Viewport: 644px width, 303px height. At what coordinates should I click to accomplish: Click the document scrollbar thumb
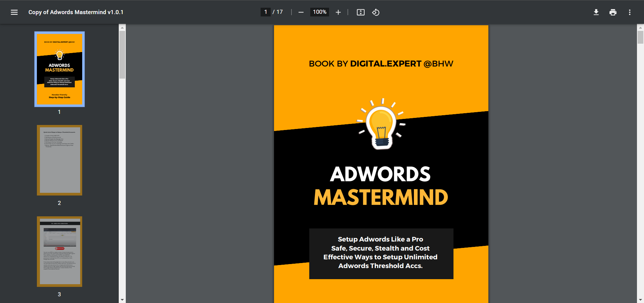pos(640,37)
